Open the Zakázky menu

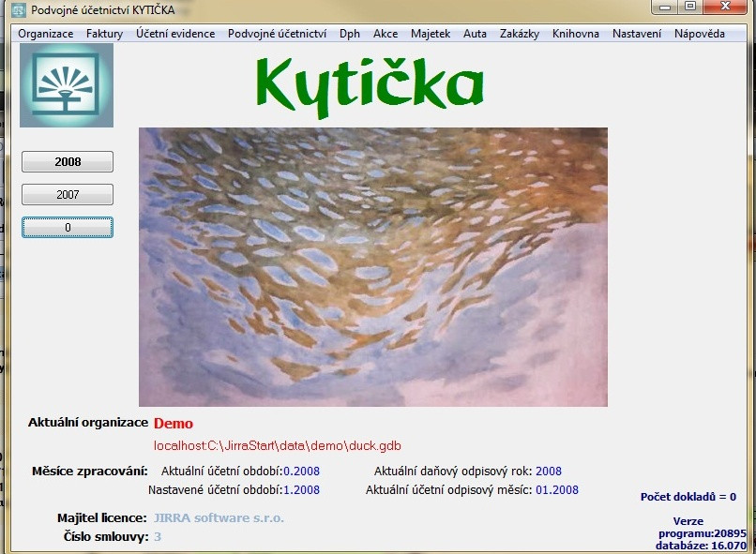pyautogui.click(x=520, y=34)
